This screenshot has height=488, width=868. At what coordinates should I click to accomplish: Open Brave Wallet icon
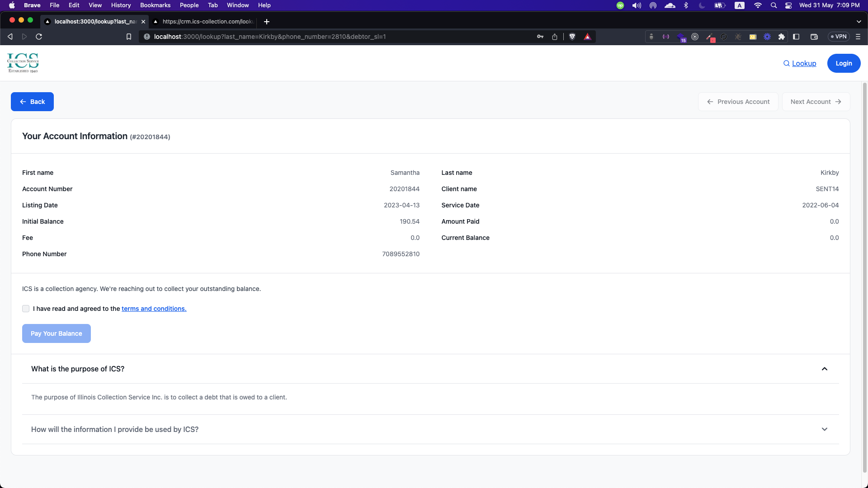pyautogui.click(x=814, y=37)
